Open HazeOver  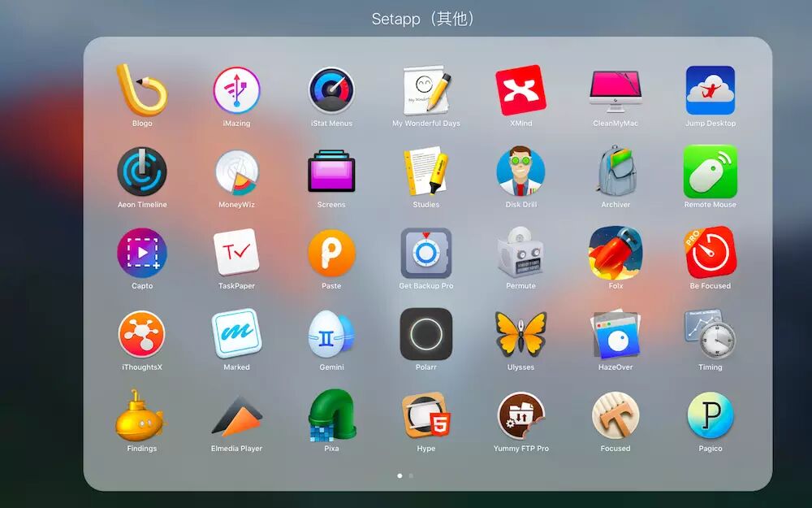(x=615, y=334)
